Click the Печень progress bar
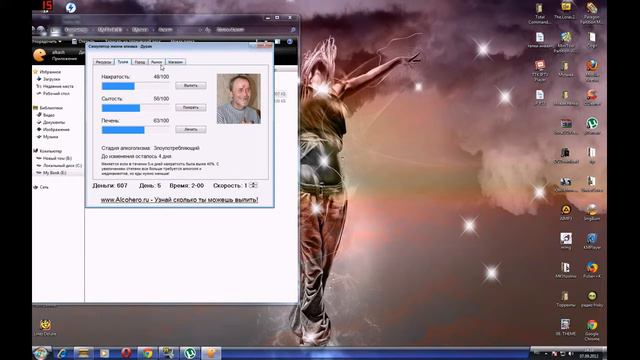 [136, 130]
